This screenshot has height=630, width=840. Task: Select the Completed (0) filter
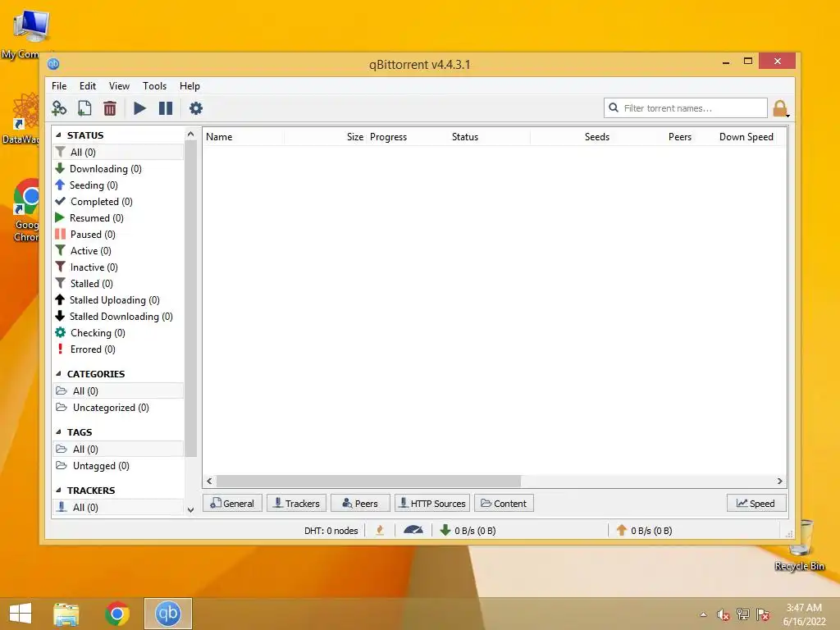[x=118, y=202]
